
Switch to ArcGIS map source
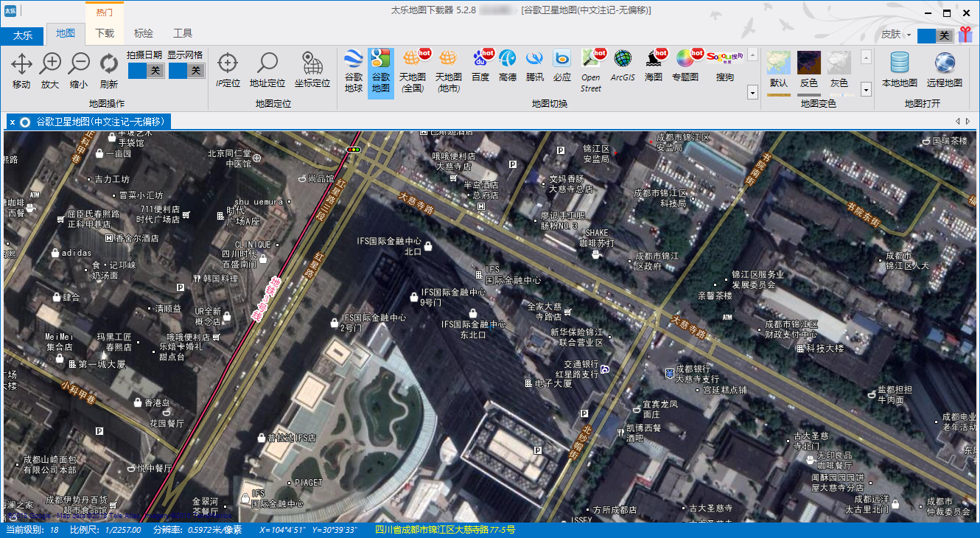(x=623, y=66)
